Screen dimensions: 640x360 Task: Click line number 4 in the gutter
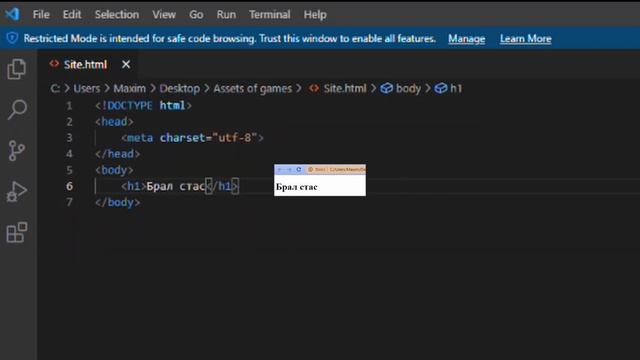69,154
